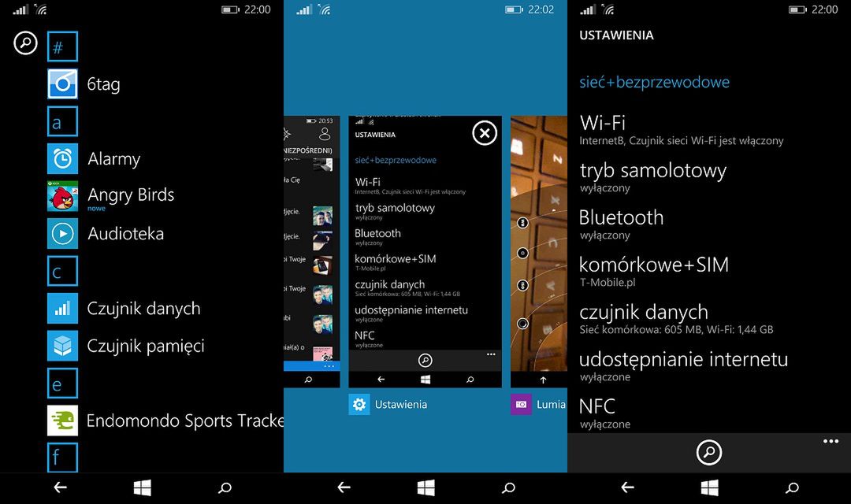
Task: Open the Audioteka play icon
Action: click(x=62, y=233)
